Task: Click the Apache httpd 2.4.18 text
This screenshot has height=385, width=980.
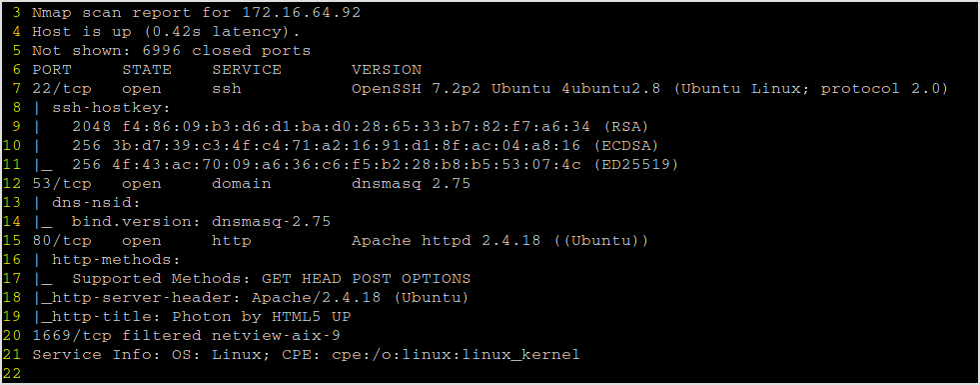Action: (x=446, y=240)
